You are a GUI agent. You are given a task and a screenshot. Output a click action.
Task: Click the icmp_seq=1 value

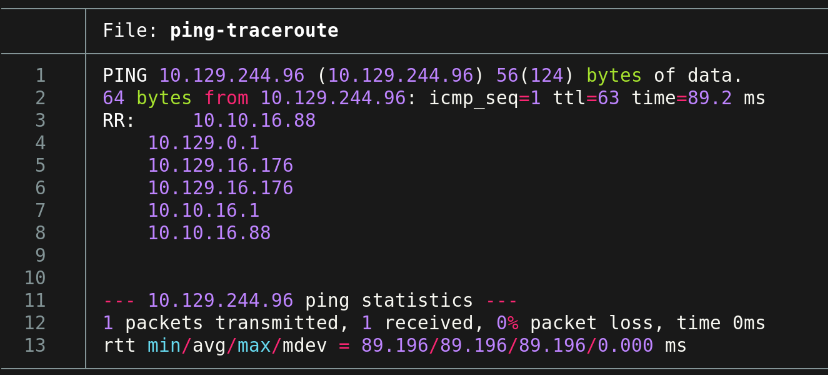pyautogui.click(x=485, y=99)
